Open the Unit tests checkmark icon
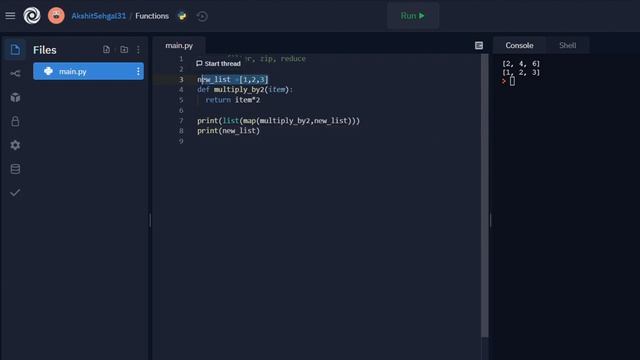Image resolution: width=640 pixels, height=360 pixels. (15, 193)
